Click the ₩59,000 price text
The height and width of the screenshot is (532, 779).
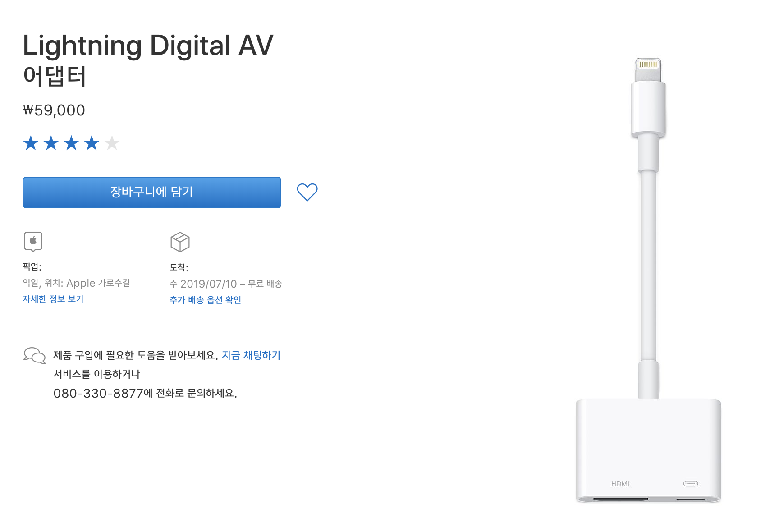(54, 110)
